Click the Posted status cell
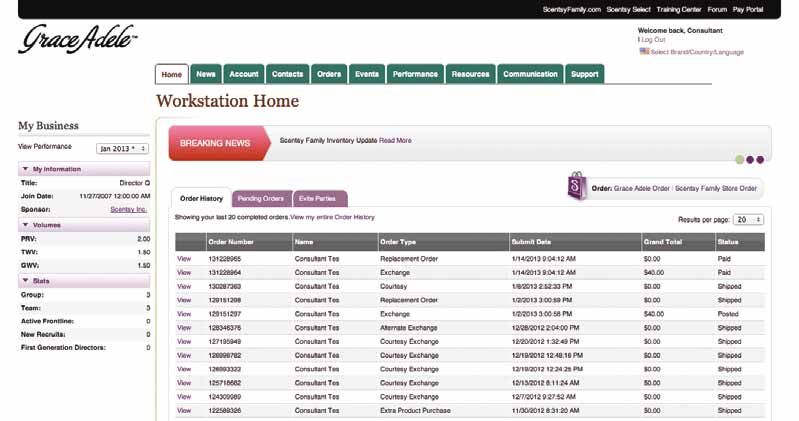This screenshot has width=799, height=421. (x=728, y=314)
